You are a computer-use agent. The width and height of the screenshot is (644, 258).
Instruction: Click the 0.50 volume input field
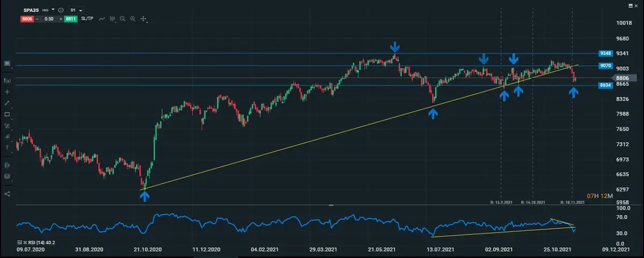(x=49, y=19)
